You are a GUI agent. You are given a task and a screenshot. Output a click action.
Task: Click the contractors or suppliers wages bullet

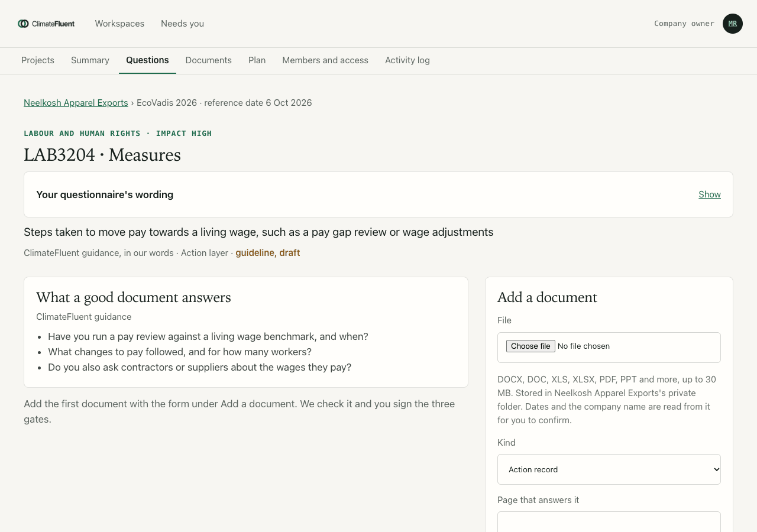coord(200,368)
